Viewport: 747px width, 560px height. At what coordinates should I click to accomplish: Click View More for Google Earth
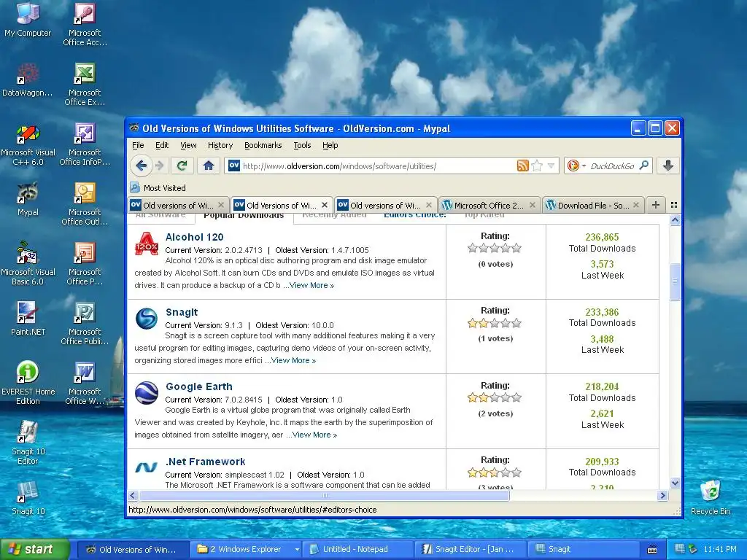314,435
